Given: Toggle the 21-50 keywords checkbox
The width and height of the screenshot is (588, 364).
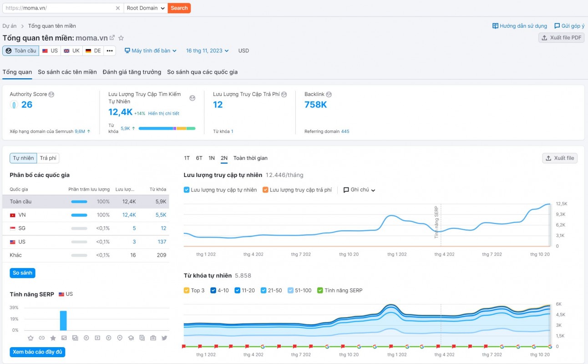Looking at the screenshot, I should point(264,290).
